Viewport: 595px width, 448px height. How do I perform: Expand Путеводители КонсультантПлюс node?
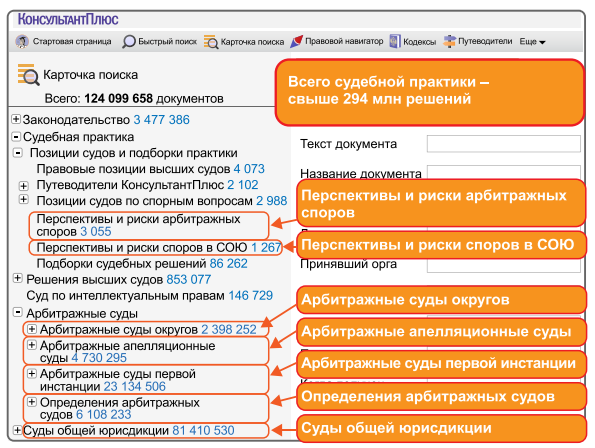[24, 185]
